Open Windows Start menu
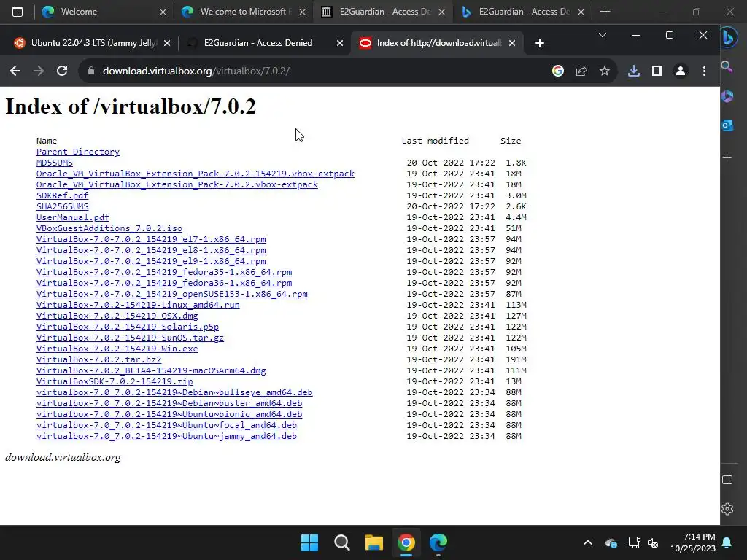Screen dimensions: 747x560 coord(309,542)
